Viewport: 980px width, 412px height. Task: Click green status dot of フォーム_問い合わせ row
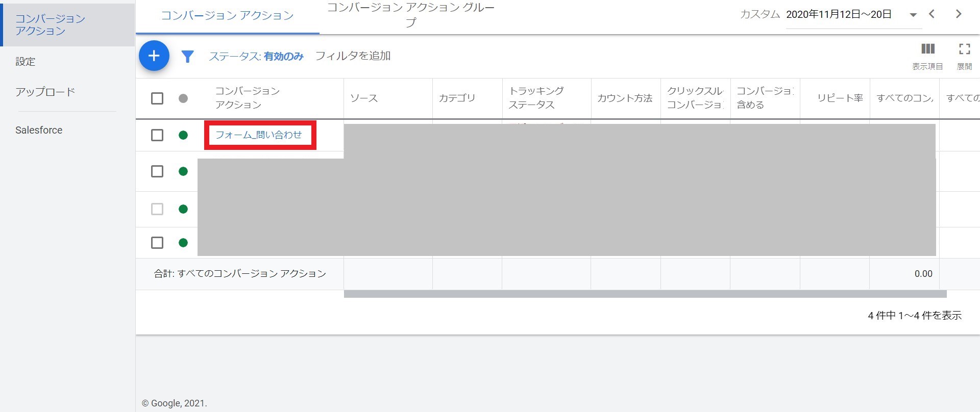[183, 135]
